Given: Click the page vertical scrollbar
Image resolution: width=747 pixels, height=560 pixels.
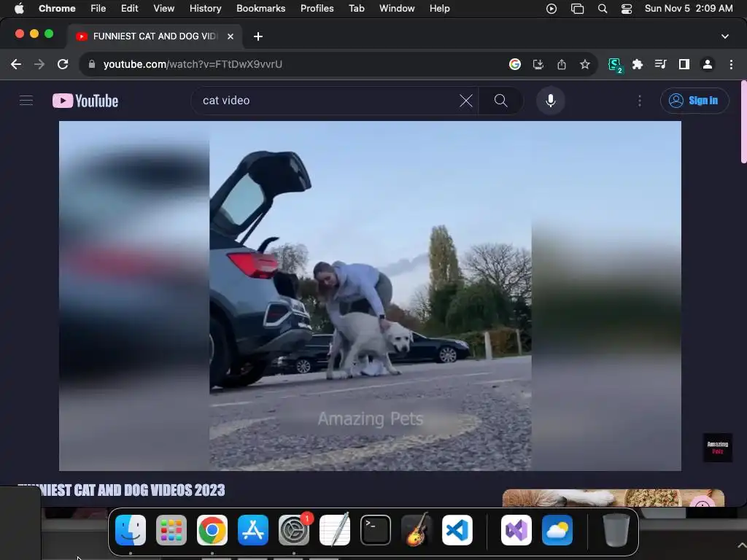Looking at the screenshot, I should 743,122.
